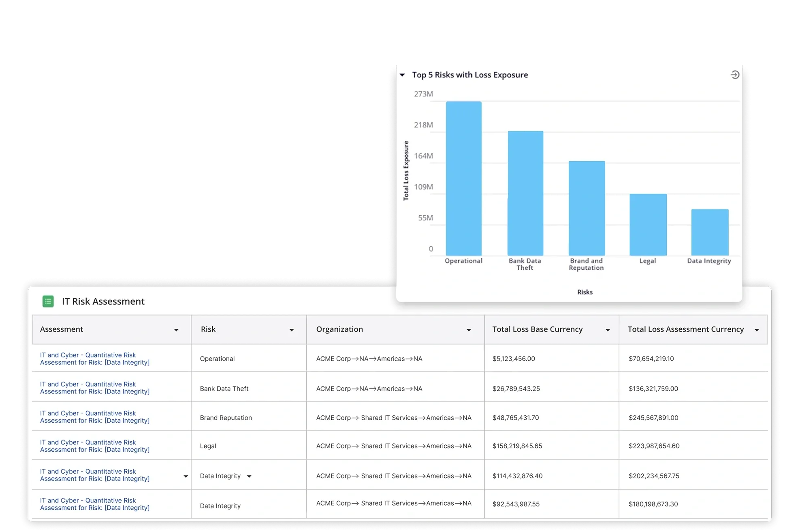This screenshot has height=532, width=800.
Task: Click the Brand Reputation risk cell
Action: point(226,418)
